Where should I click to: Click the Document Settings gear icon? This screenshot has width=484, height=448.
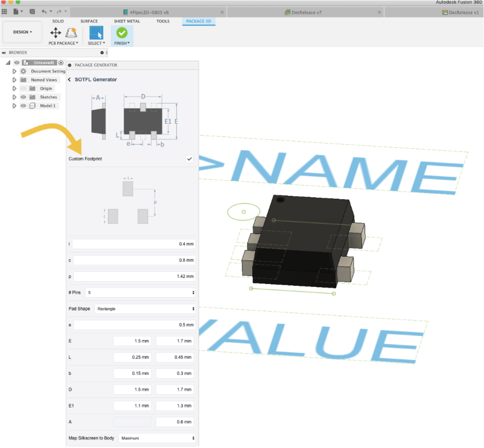pyautogui.click(x=24, y=71)
